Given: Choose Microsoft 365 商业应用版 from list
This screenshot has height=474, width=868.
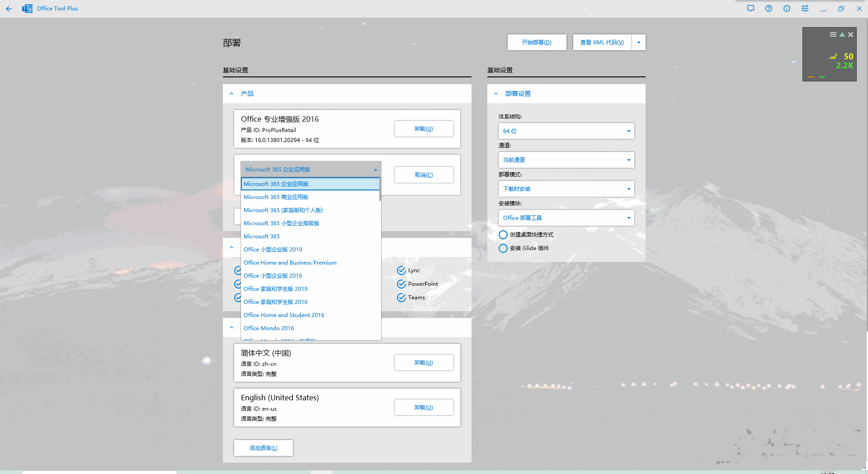Looking at the screenshot, I should pyautogui.click(x=276, y=197).
